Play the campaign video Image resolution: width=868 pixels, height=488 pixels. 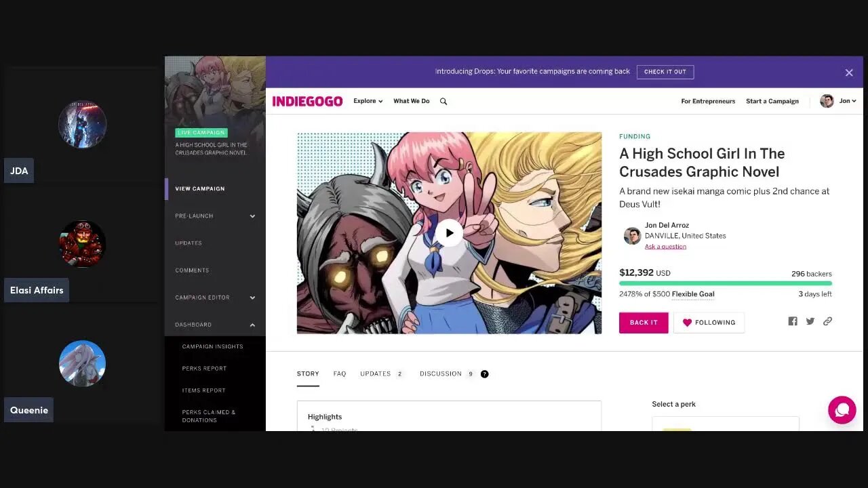tap(449, 233)
